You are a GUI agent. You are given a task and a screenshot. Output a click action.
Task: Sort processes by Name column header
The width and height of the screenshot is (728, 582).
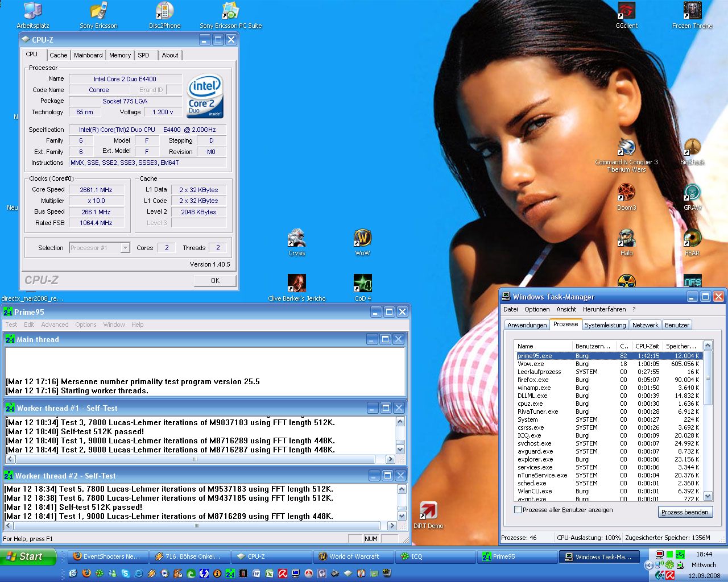pyautogui.click(x=543, y=346)
